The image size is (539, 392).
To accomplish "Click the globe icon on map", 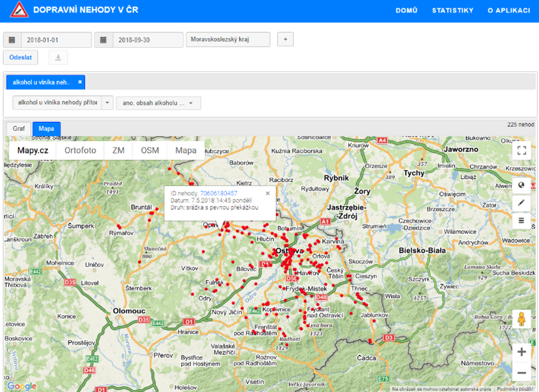I will pos(521,185).
